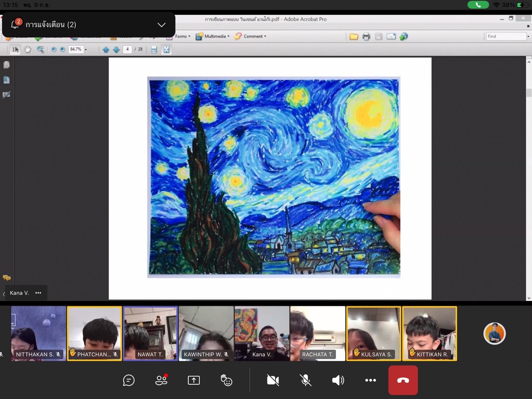Close the PDF document with small X
Image resolution: width=532 pixels, height=399 pixels.
528,26
